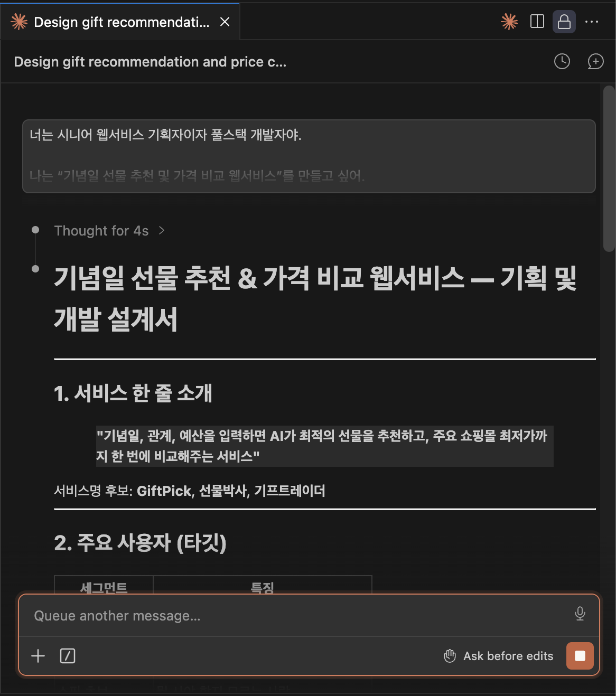Image resolution: width=616 pixels, height=696 pixels.
Task: Toggle Ask before edits mode
Action: 498,656
